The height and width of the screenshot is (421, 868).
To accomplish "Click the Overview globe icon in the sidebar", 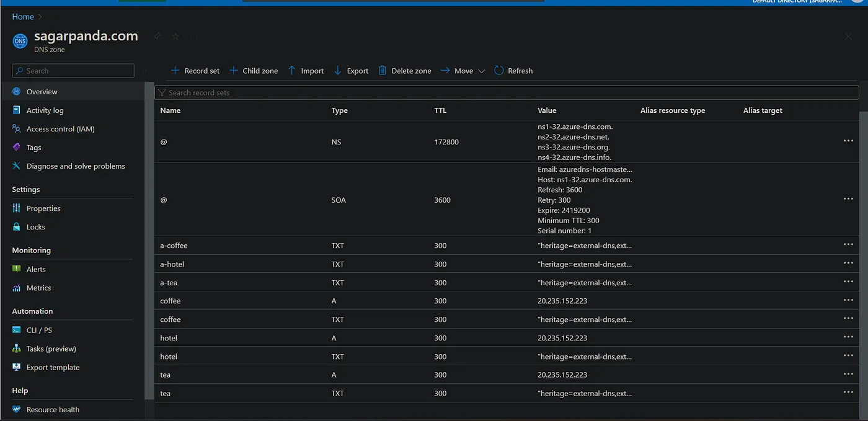I will coord(17,92).
